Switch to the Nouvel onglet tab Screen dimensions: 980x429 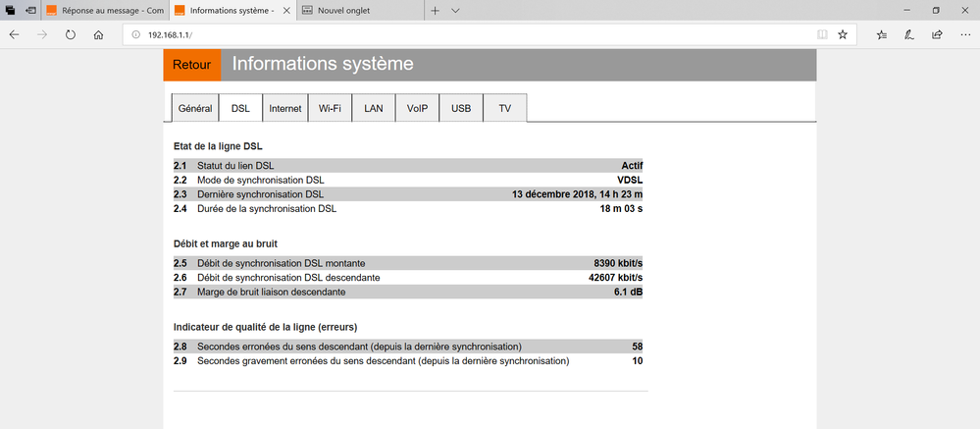355,10
